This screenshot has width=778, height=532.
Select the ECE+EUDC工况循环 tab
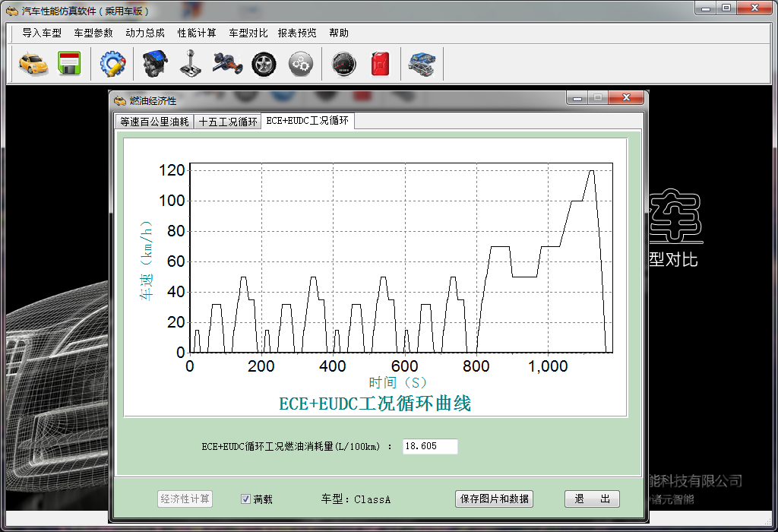click(308, 121)
